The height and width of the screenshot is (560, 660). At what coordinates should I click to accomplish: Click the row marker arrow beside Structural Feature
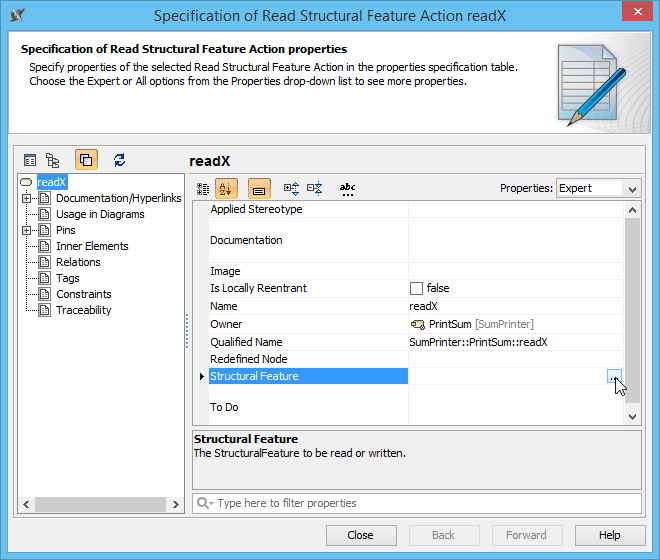click(202, 376)
